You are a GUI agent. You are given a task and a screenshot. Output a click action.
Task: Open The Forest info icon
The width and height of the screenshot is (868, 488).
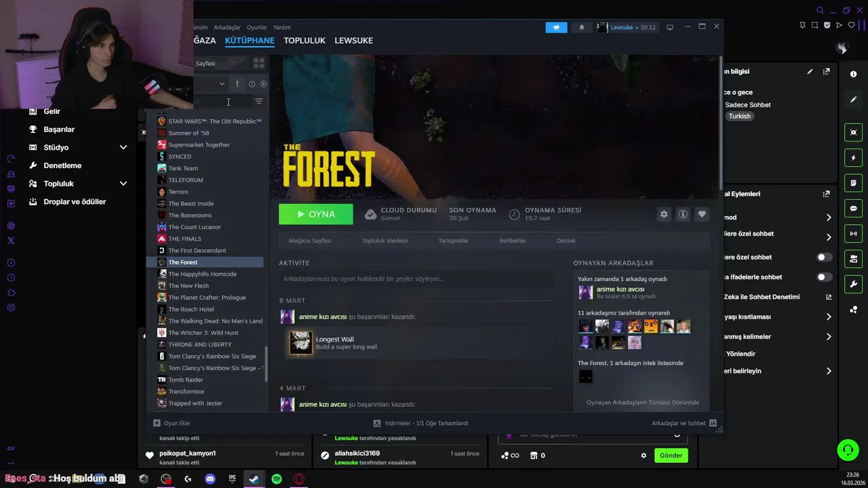click(x=683, y=214)
